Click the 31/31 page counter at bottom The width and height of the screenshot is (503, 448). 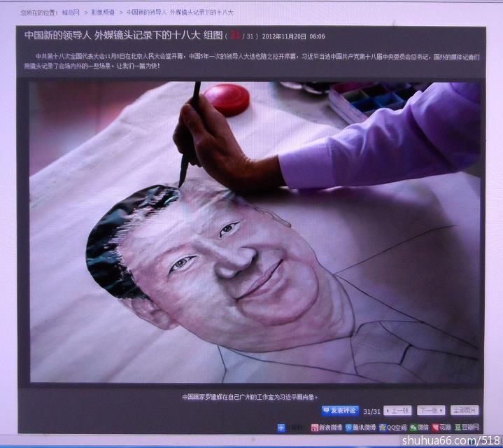point(372,411)
